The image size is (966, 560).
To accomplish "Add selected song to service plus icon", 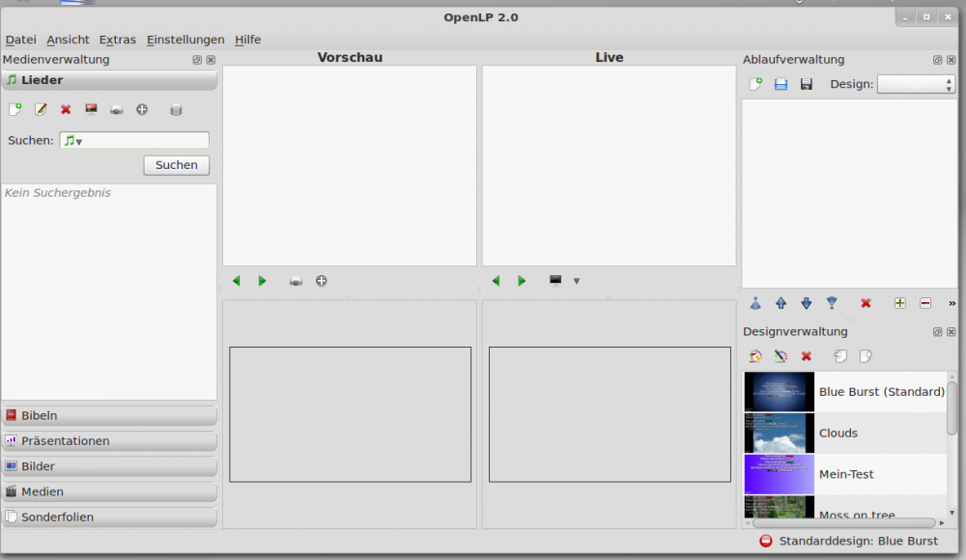I will click(x=142, y=110).
